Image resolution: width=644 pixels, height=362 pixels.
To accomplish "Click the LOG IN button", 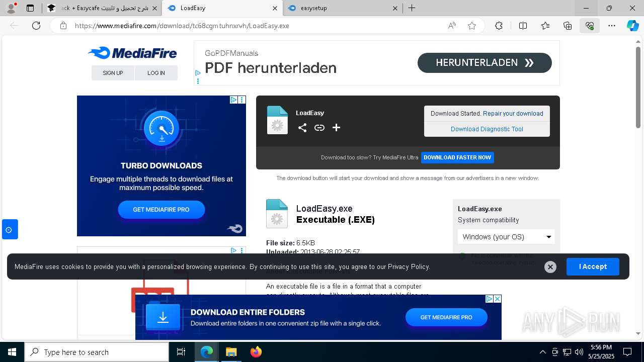I will point(156,73).
